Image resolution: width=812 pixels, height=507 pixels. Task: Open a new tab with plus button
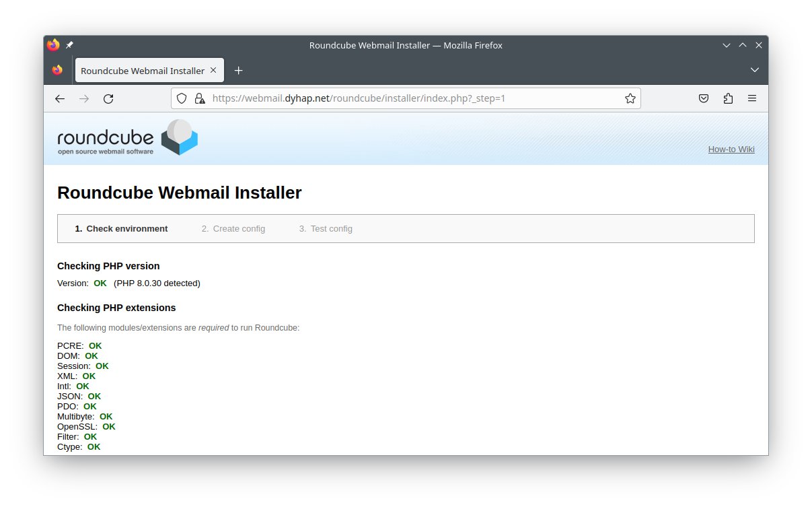click(x=238, y=71)
